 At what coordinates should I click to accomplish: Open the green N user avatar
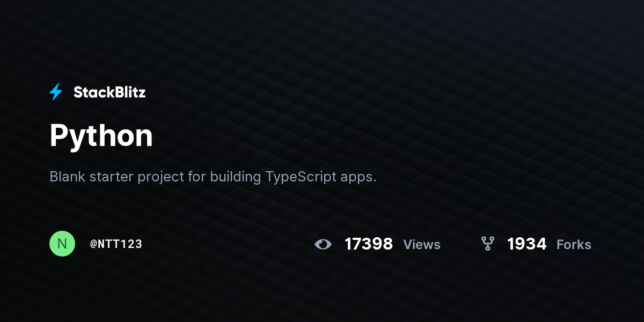point(62,244)
